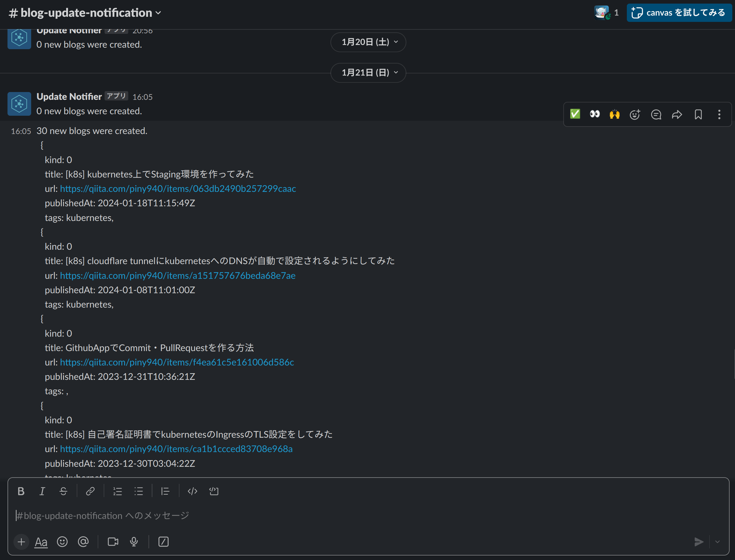Screen dimensions: 735x560
Task: Start an ordered list in composer
Action: [117, 491]
